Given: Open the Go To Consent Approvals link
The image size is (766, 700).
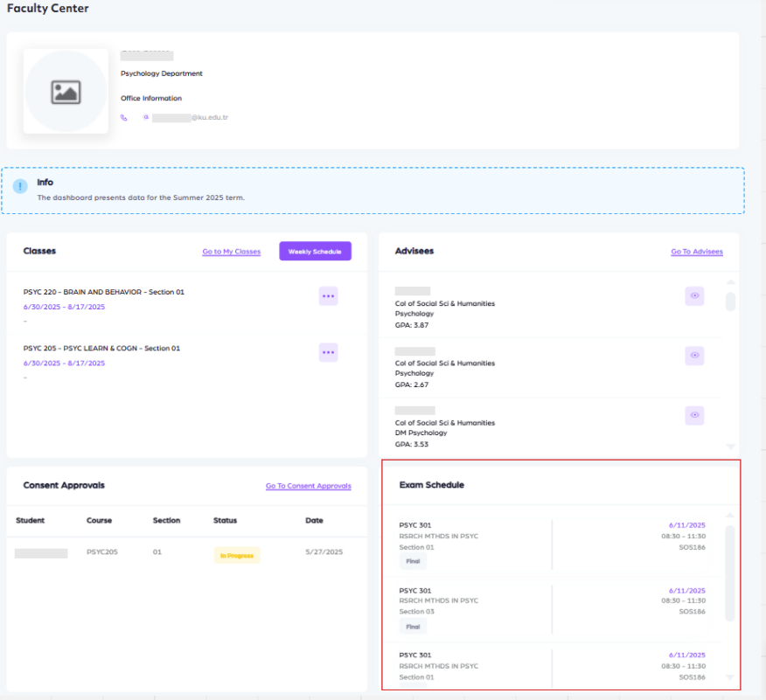Looking at the screenshot, I should click(x=308, y=486).
